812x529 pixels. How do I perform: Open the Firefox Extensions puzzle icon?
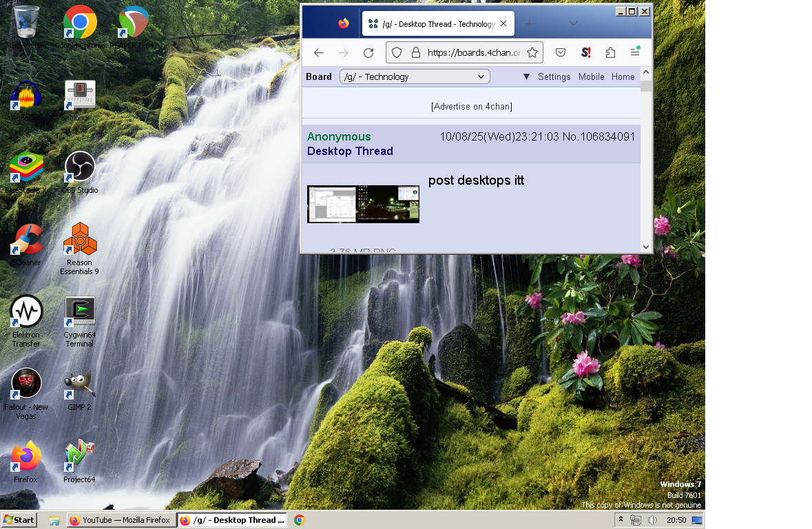[x=611, y=53]
